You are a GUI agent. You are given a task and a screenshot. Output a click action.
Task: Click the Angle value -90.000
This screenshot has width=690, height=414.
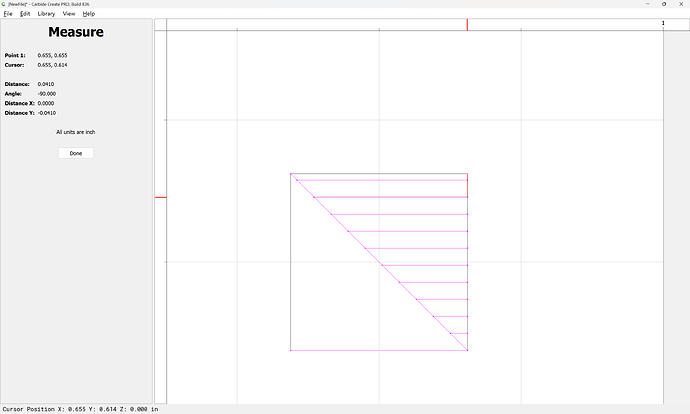tap(46, 93)
